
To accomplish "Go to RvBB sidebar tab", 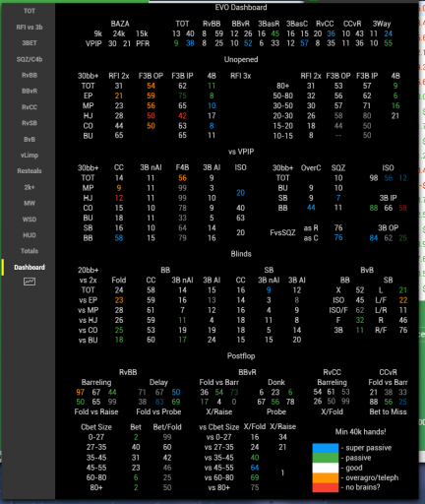I will tap(30, 75).
